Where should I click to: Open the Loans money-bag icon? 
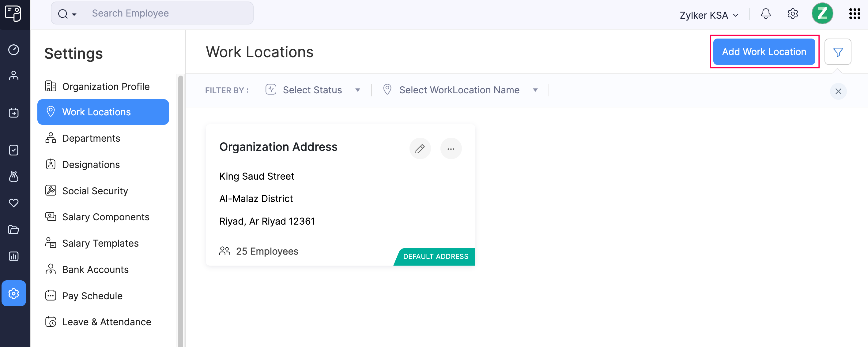click(x=13, y=177)
